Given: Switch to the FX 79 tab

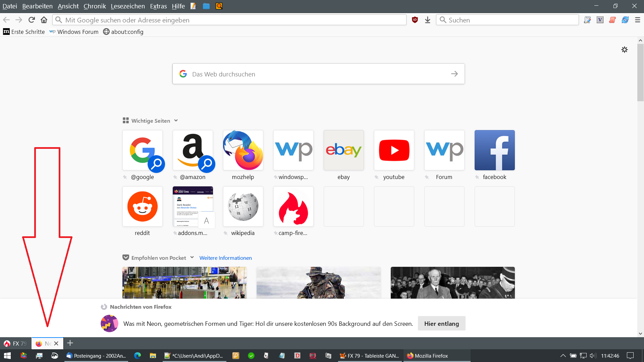Looking at the screenshot, I should [15, 343].
